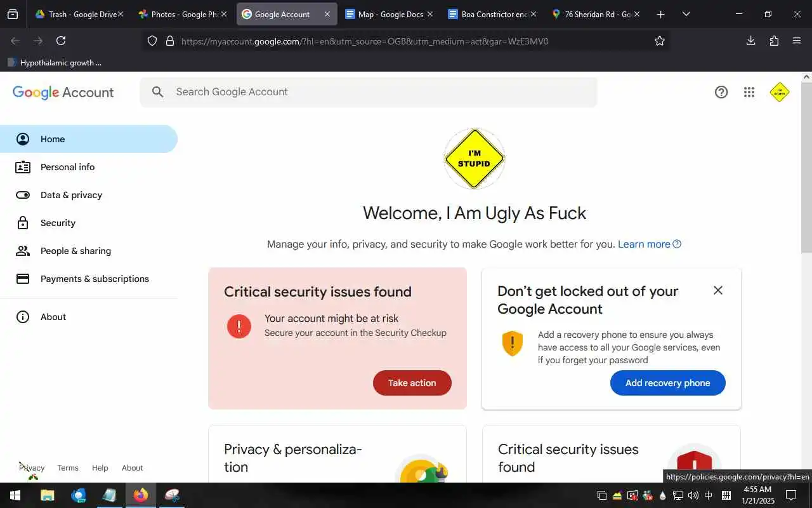Switch to Trash - Google Drive tab
This screenshot has width=812, height=508.
(79, 14)
